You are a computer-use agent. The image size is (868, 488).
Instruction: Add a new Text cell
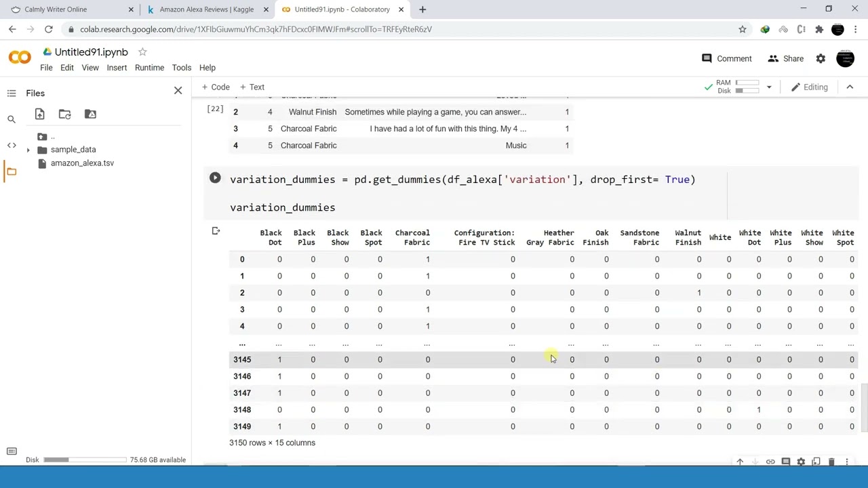(x=252, y=87)
